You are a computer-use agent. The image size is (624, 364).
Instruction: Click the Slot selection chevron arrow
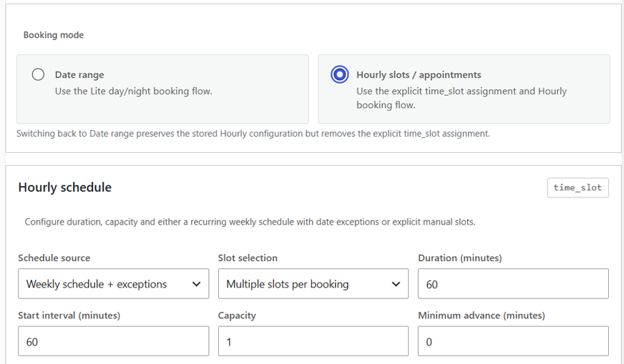[x=396, y=284]
